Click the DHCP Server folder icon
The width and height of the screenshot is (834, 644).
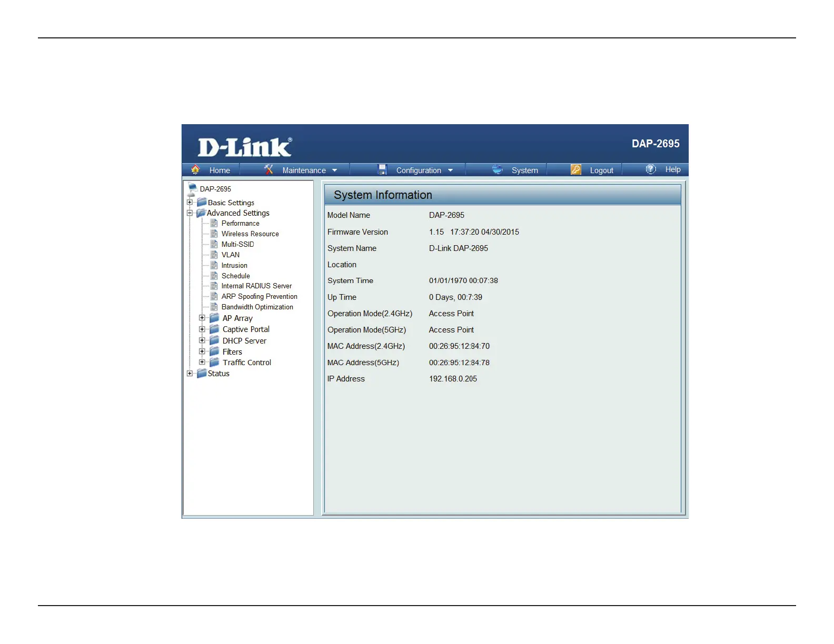214,340
